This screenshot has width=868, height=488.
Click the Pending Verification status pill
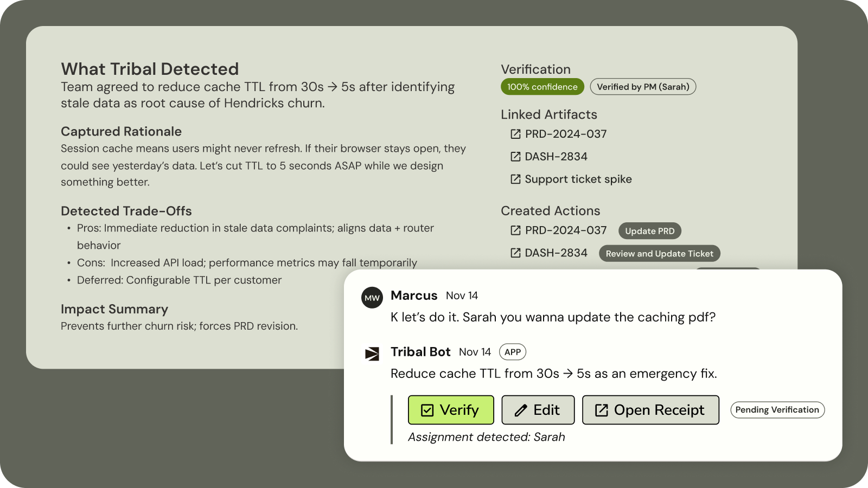[x=777, y=410]
